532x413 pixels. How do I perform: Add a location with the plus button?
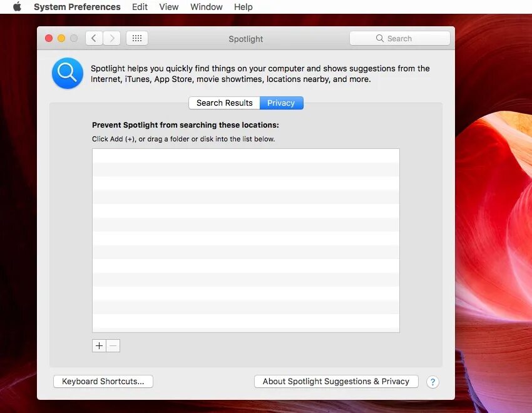[x=99, y=346]
